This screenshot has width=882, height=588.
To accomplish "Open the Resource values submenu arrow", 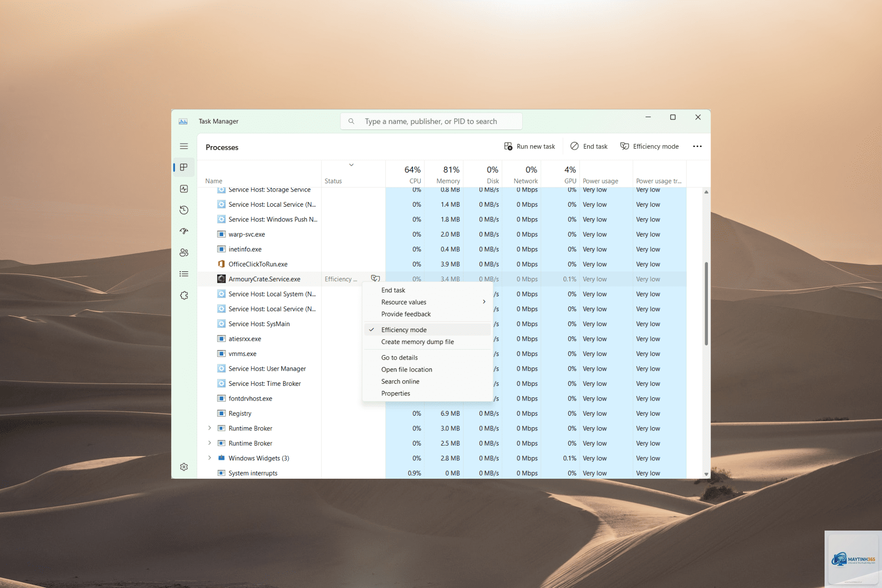I will pyautogui.click(x=484, y=302).
